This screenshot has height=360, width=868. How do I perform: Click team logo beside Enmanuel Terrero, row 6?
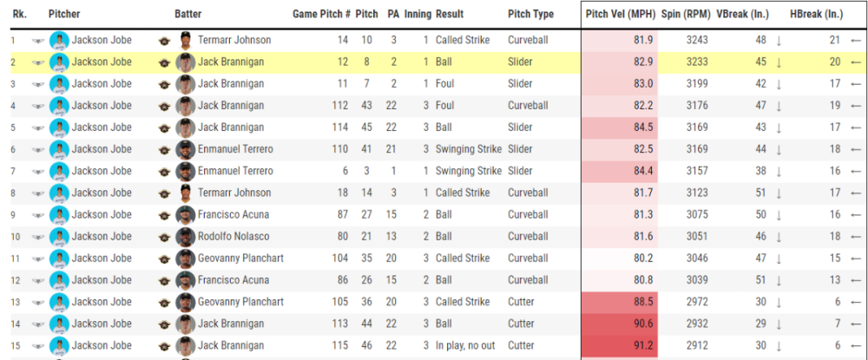tap(165, 149)
